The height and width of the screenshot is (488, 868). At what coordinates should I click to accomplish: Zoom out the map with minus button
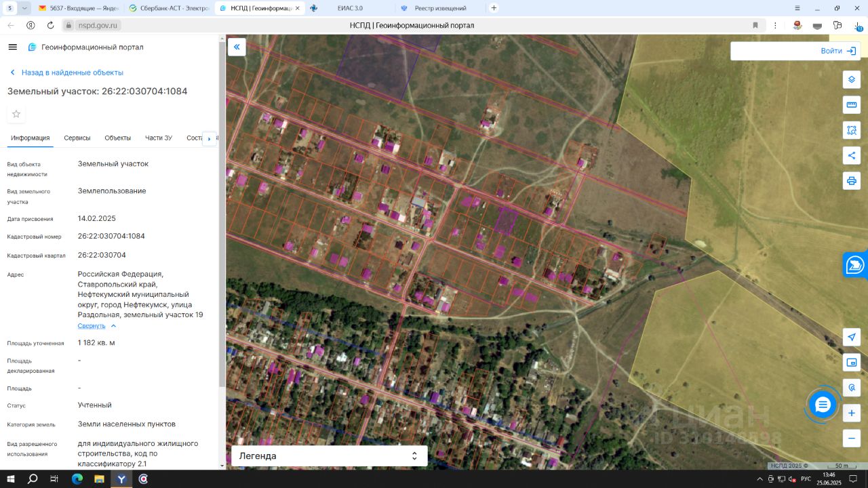pyautogui.click(x=852, y=439)
